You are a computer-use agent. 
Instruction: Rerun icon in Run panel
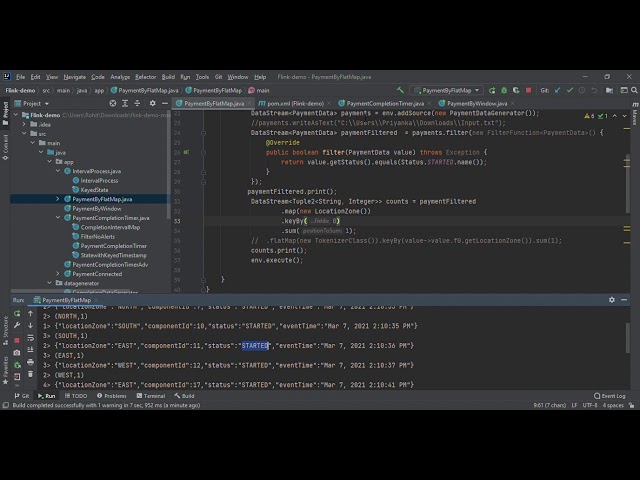(x=17, y=313)
